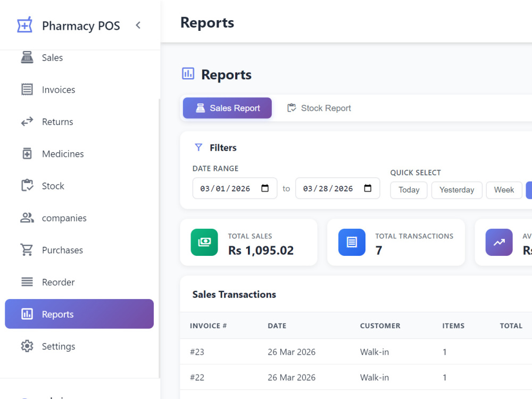Screen dimensions: 532x399
Task: Click the companies people icon
Action: coord(27,218)
